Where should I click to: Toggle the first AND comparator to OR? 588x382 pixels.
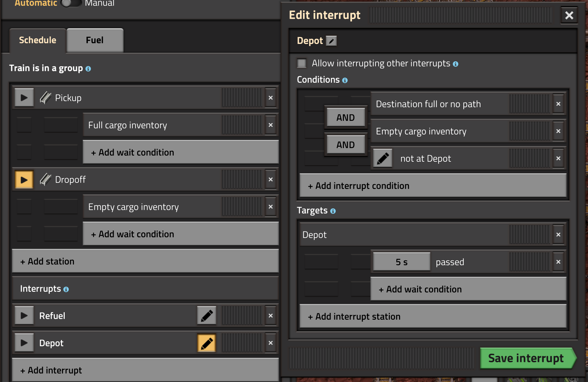click(x=346, y=118)
